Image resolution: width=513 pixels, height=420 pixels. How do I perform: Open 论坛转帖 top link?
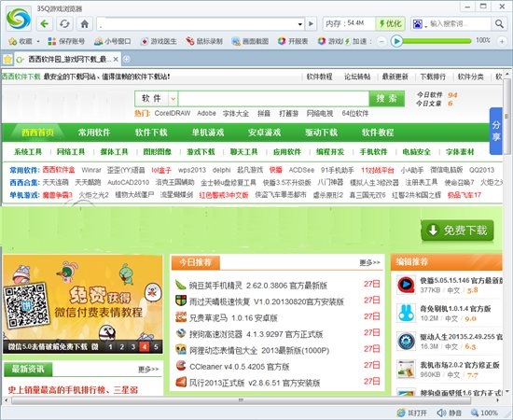[x=357, y=77]
